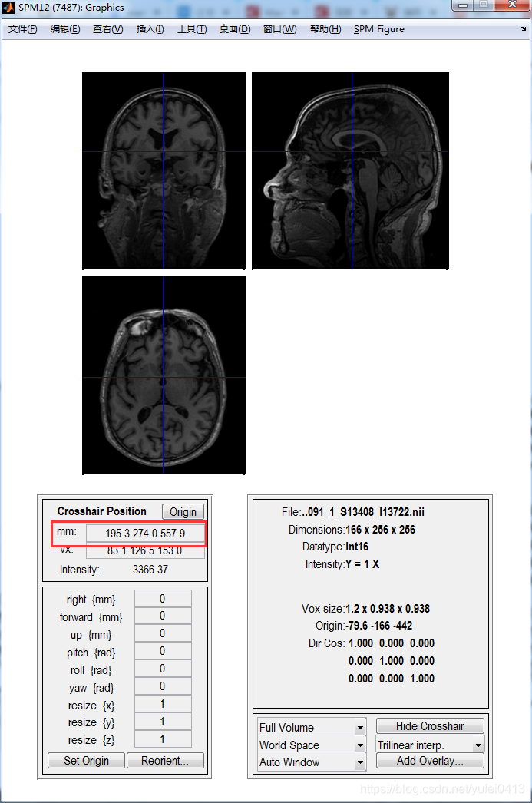Open the 工具(T) menu
532x803 pixels.
[x=192, y=29]
